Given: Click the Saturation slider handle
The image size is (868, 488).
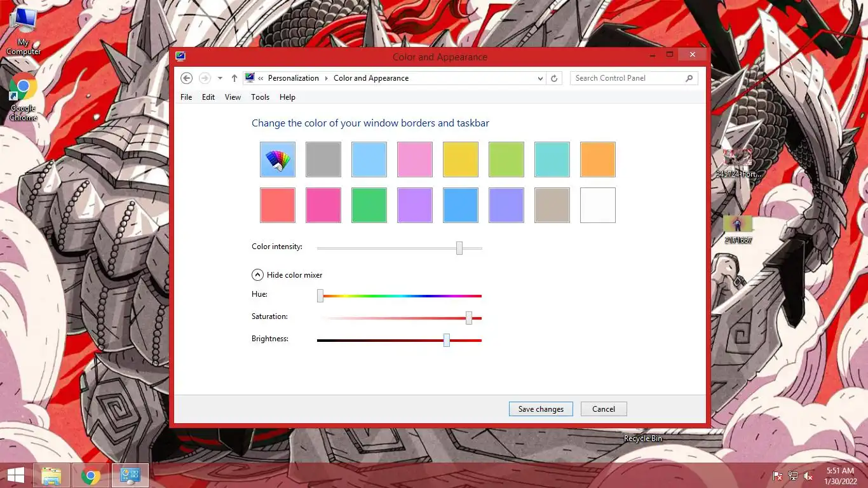Looking at the screenshot, I should [x=469, y=318].
